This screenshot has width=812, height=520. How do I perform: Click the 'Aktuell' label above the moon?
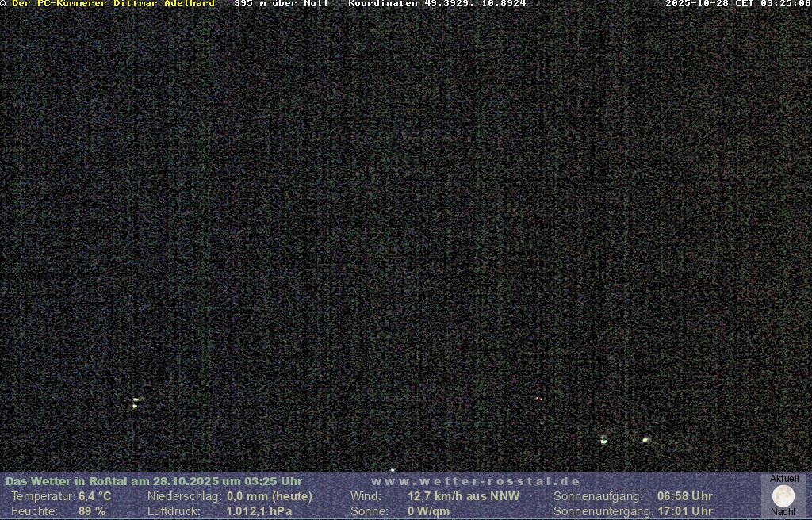pyautogui.click(x=784, y=479)
